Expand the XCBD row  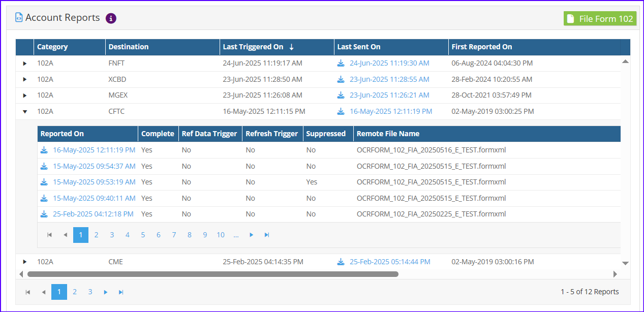(24, 80)
